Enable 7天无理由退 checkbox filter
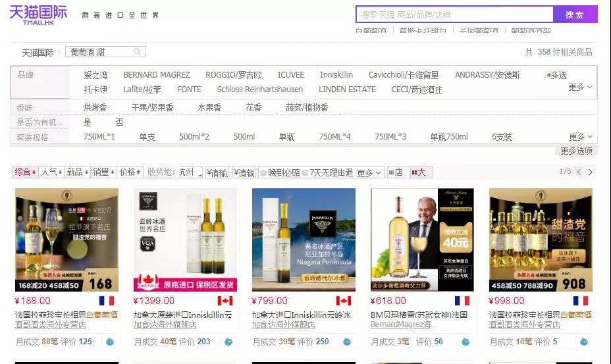This screenshot has width=611, height=364. [305, 172]
